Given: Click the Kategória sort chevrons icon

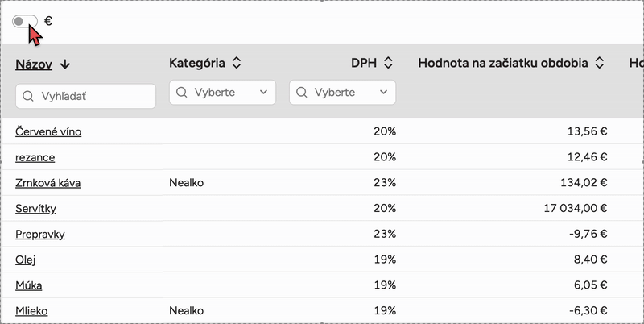Looking at the screenshot, I should click(237, 63).
